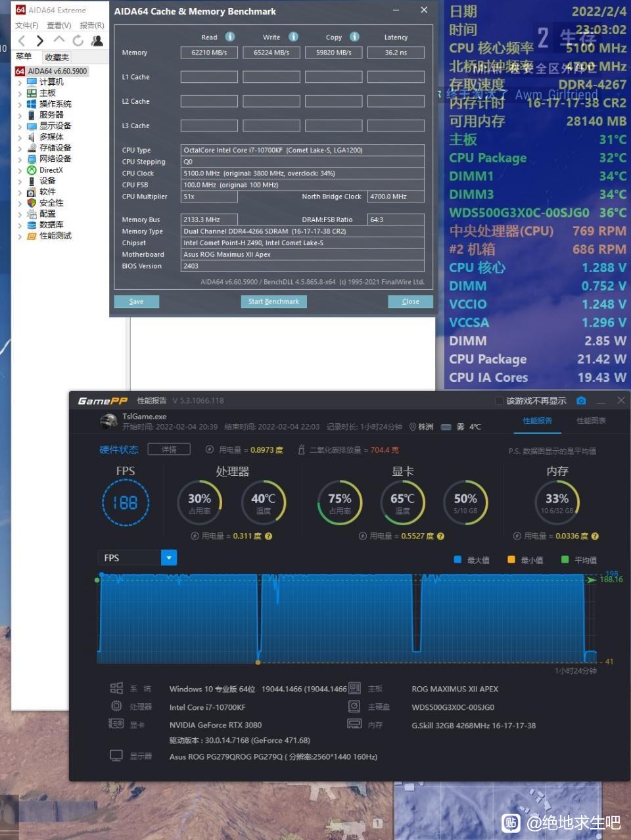The image size is (631, 840).
Task: Open the FPS chart metric dropdown
Action: [x=169, y=558]
